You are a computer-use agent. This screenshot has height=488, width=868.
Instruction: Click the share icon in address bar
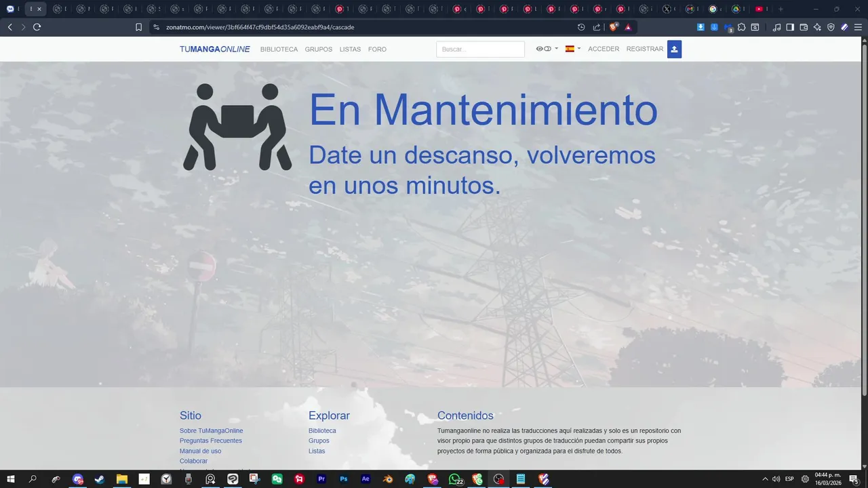click(597, 27)
